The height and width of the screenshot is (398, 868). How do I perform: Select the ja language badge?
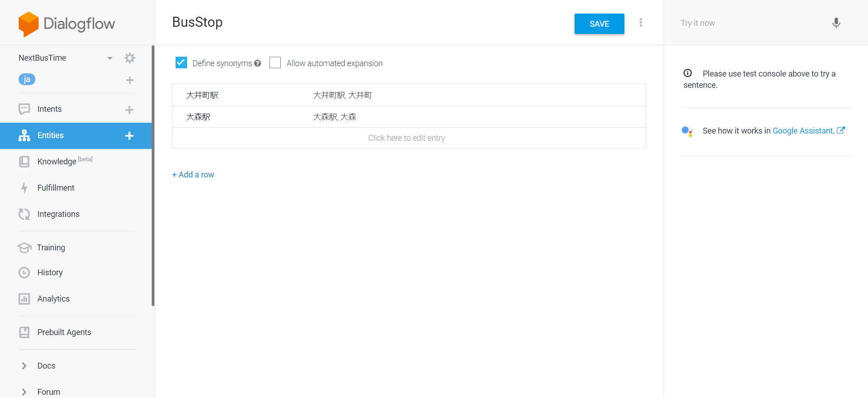click(x=27, y=79)
